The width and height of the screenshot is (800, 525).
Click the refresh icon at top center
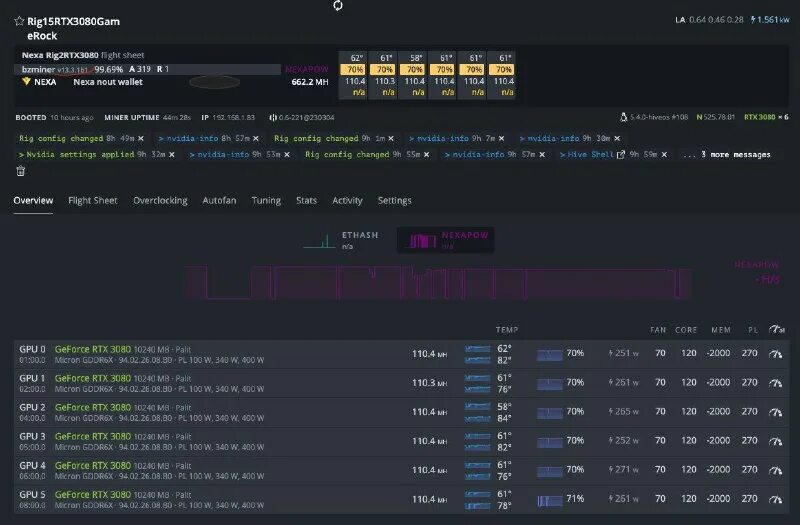click(338, 5)
